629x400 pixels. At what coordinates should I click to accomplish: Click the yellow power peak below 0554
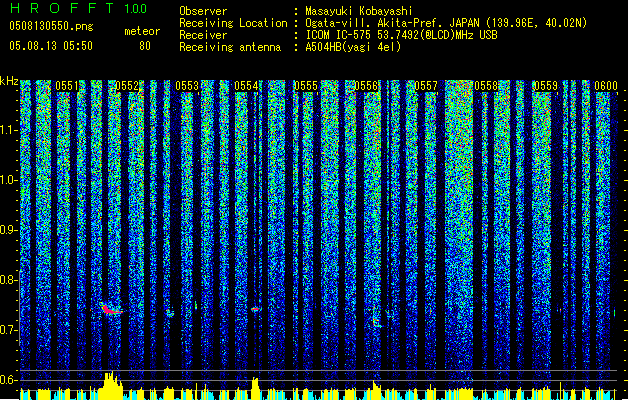255,388
